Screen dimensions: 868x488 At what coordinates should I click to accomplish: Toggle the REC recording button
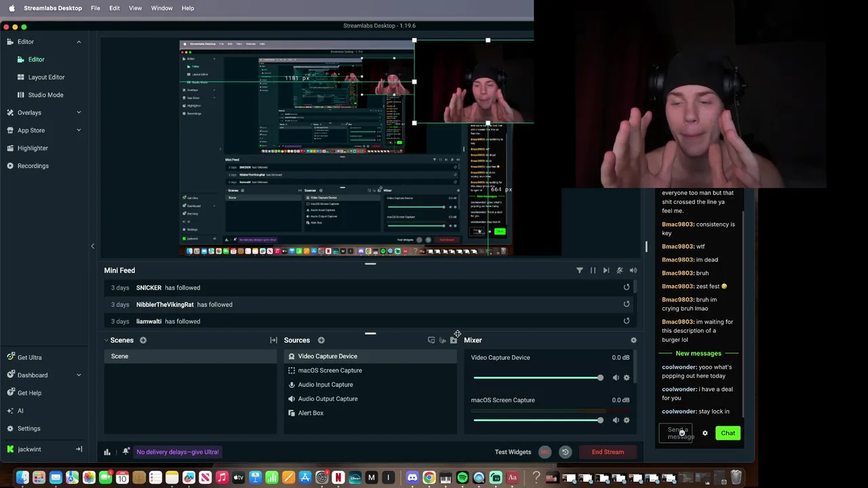[x=545, y=452]
